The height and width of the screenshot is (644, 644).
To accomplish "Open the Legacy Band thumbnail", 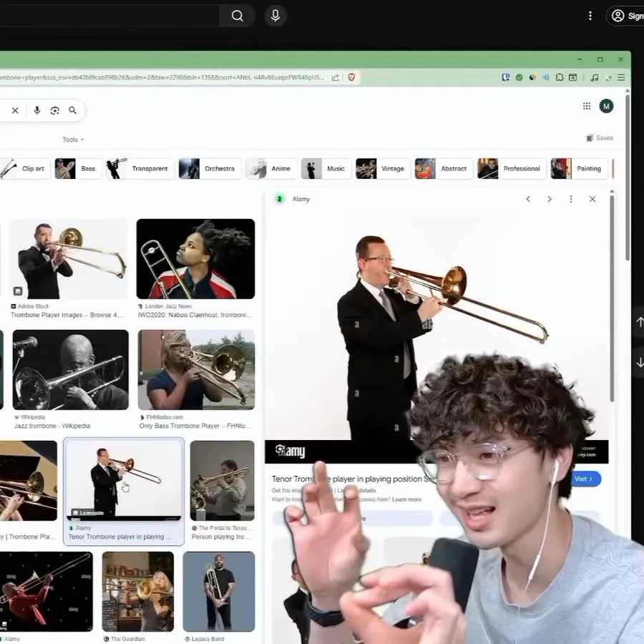I will 219,592.
